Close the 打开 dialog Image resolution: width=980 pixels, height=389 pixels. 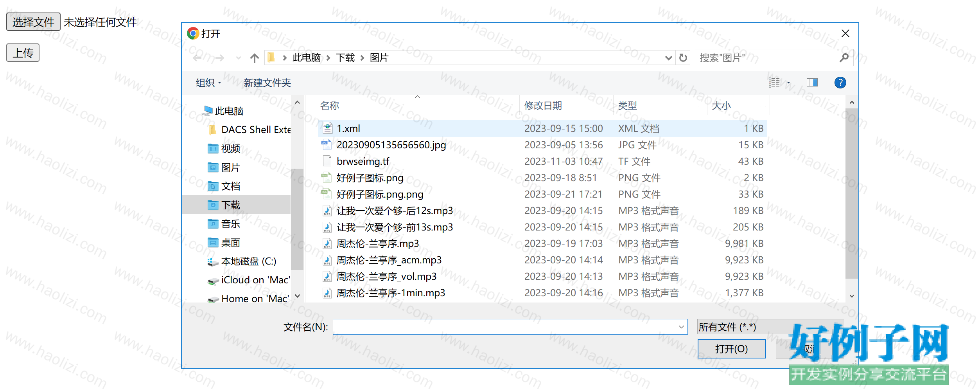pyautogui.click(x=845, y=34)
